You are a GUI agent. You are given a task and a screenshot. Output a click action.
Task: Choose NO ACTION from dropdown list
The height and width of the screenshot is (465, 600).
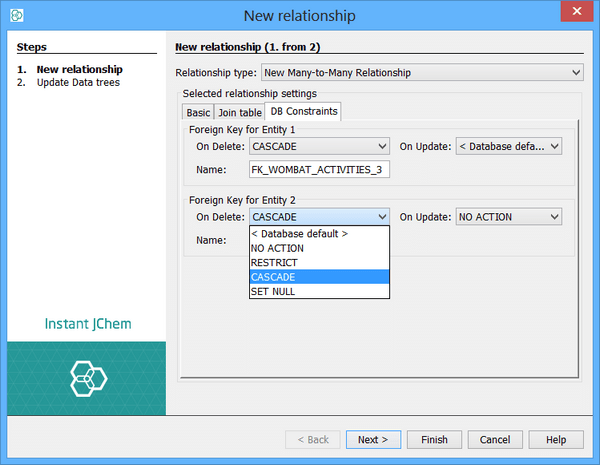pos(278,248)
